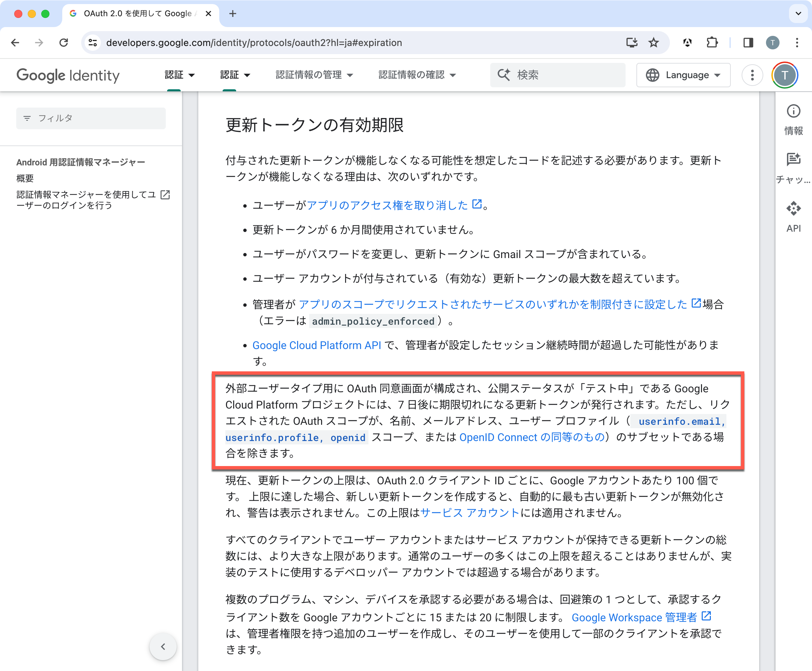Click the install app icon in address bar
The height and width of the screenshot is (671, 812).
632,43
